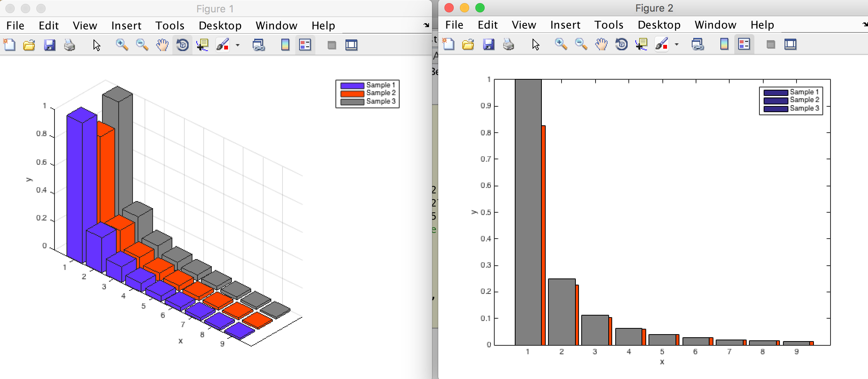The height and width of the screenshot is (379, 868).
Task: Print Figure 2 with the printer icon
Action: (x=509, y=44)
